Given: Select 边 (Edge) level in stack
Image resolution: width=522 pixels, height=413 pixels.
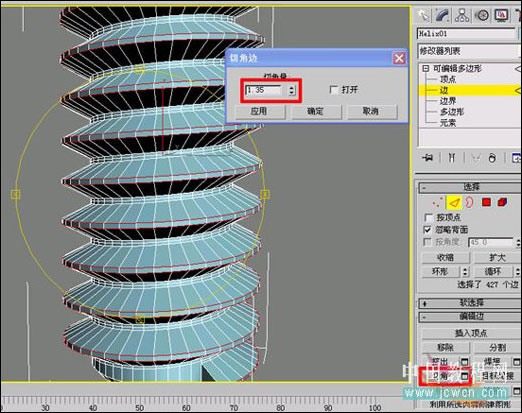Looking at the screenshot, I should (444, 90).
